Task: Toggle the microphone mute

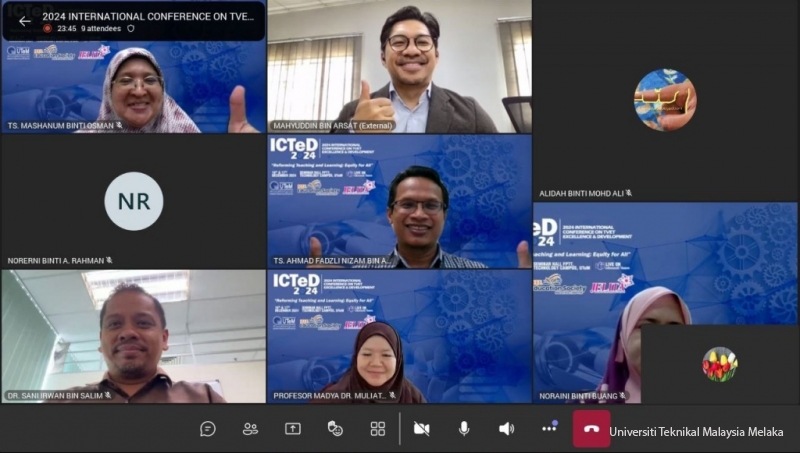Action: 464,429
